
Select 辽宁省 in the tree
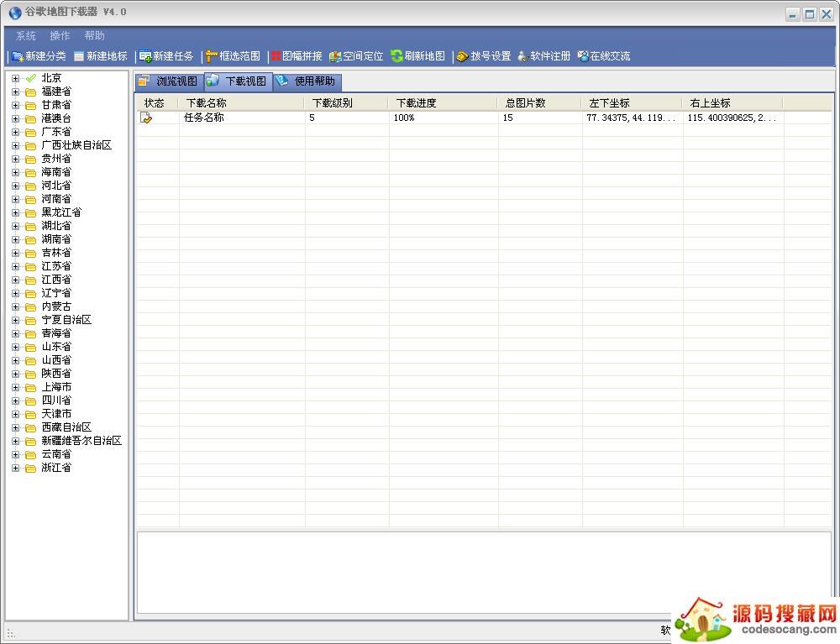[x=56, y=293]
